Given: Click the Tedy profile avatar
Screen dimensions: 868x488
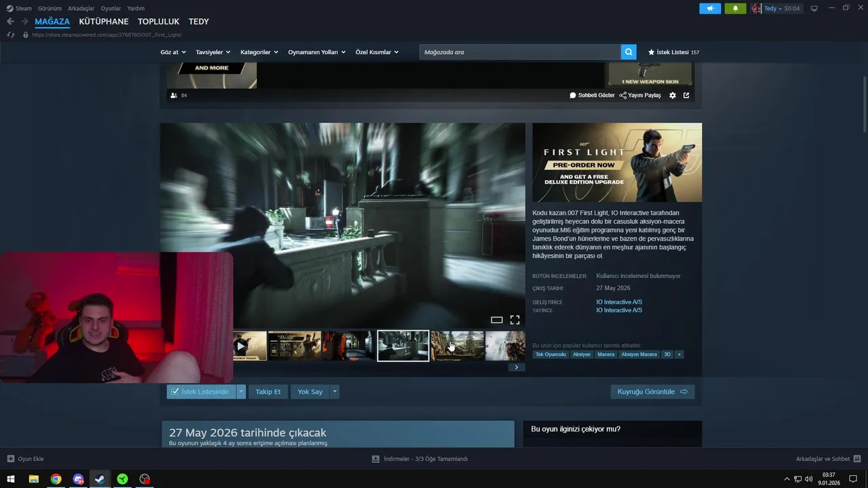Looking at the screenshot, I should coord(756,9).
